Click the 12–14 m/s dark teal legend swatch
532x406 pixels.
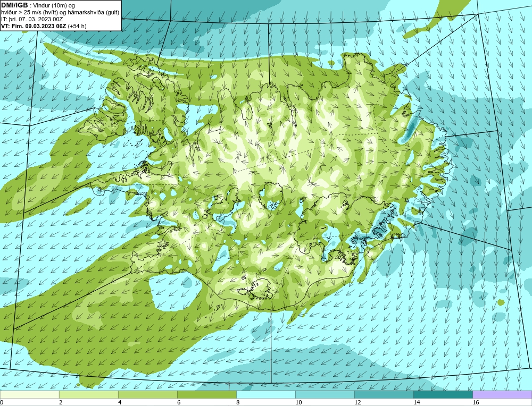(384, 394)
